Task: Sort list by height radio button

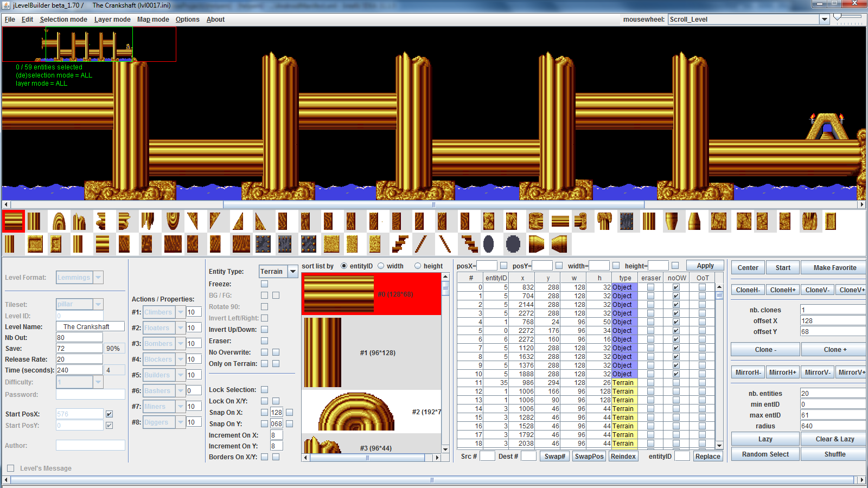Action: tap(418, 266)
